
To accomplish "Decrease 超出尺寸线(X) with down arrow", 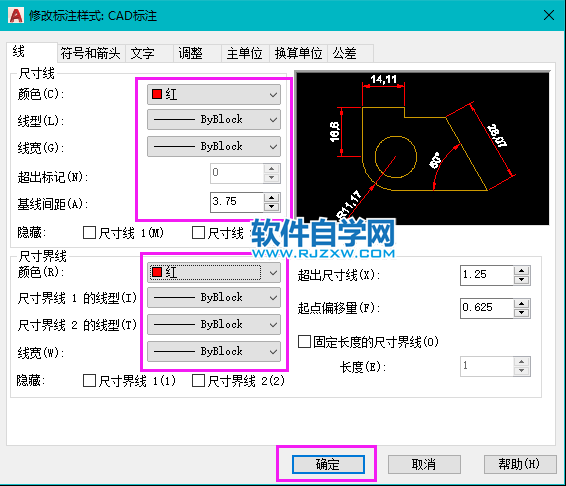I will click(522, 280).
